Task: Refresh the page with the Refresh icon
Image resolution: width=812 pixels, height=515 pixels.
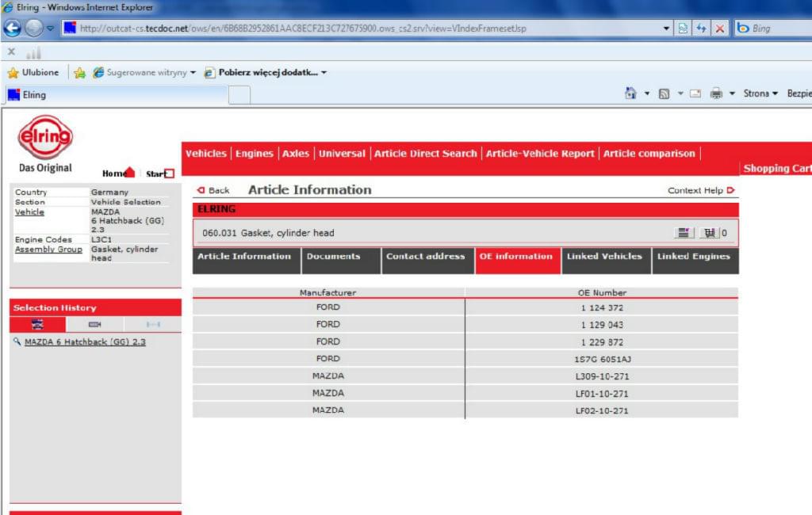Action: [701, 29]
